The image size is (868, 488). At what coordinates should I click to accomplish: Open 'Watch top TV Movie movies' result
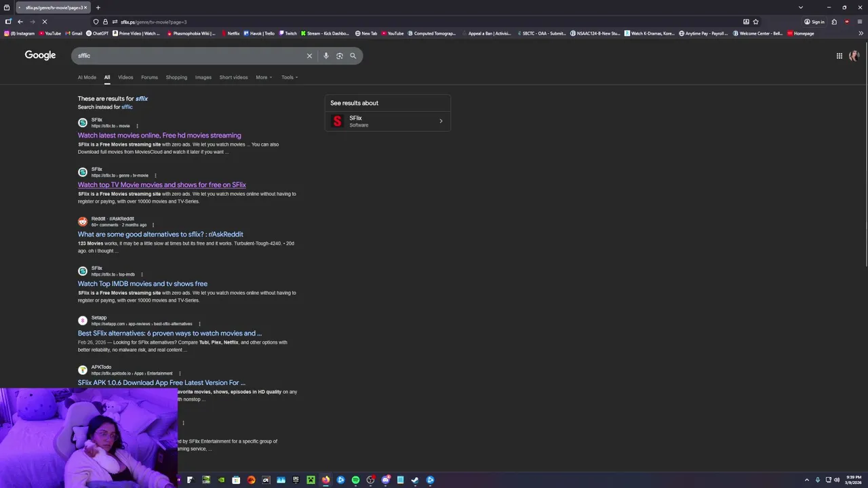point(161,185)
